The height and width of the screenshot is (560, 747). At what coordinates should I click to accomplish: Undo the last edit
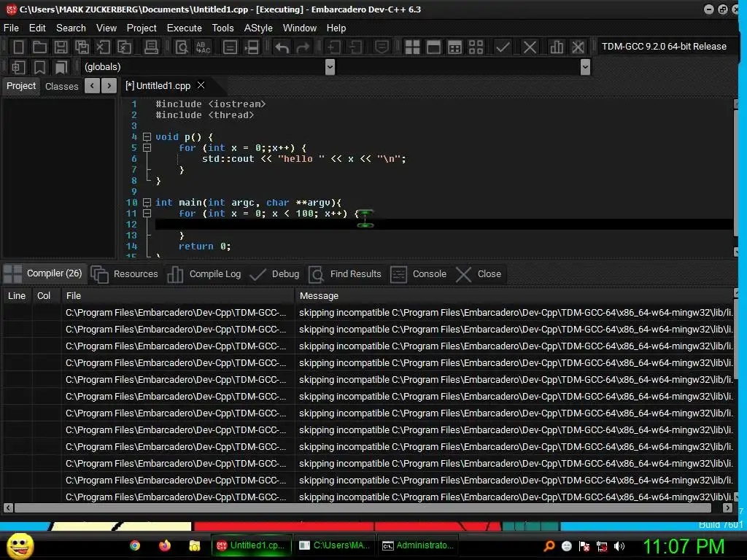pyautogui.click(x=282, y=47)
